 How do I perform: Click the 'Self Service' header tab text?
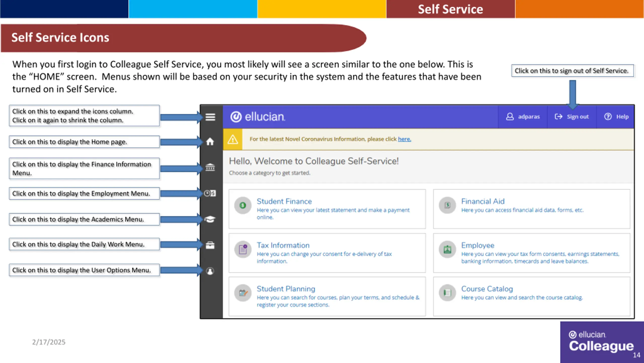point(451,9)
